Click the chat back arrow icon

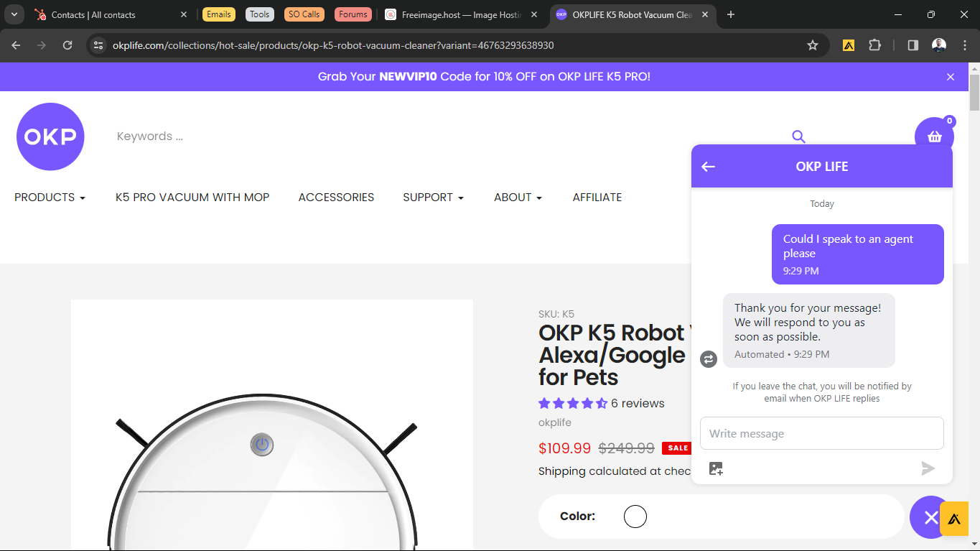click(x=708, y=167)
